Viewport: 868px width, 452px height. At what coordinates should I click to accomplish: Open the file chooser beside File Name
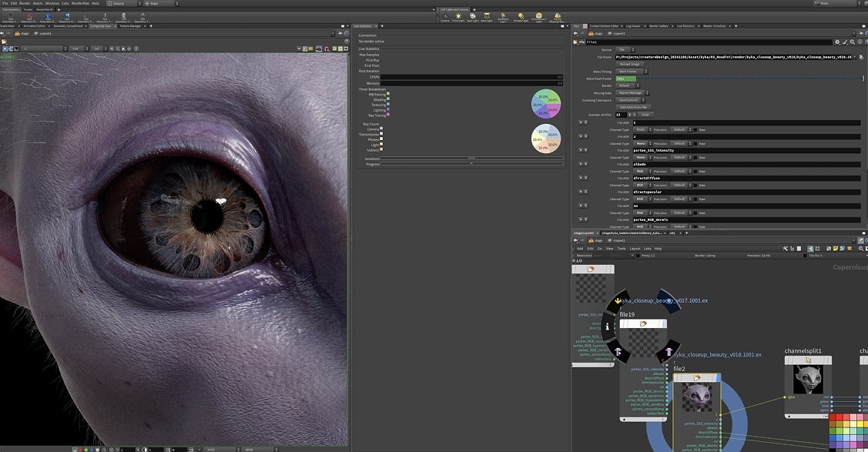(x=861, y=57)
